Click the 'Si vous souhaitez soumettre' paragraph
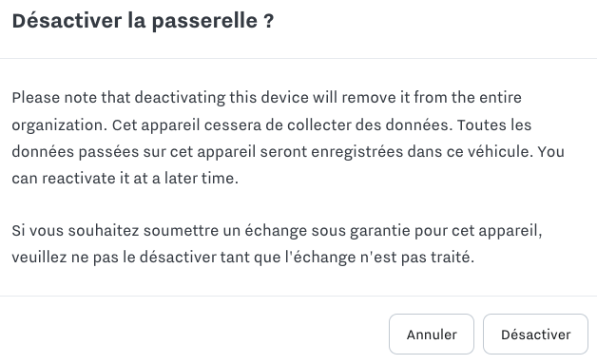Screen dimensions: 597x364 point(278,243)
